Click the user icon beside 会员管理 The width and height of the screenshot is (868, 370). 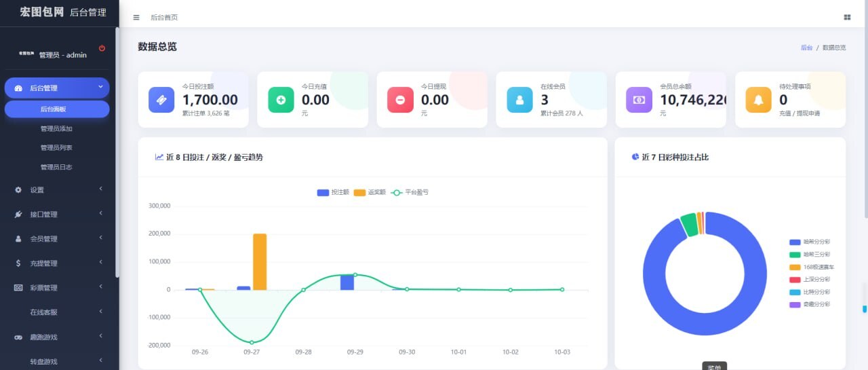click(18, 239)
